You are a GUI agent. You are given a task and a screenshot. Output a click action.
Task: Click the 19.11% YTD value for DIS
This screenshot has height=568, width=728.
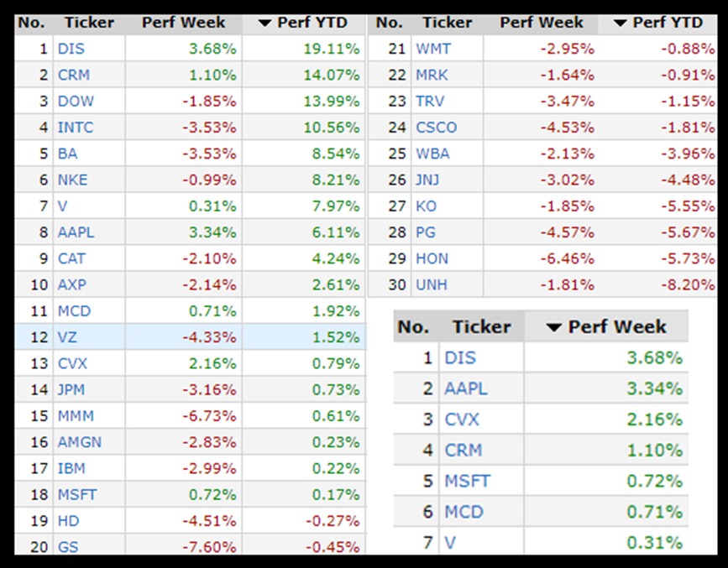(336, 49)
